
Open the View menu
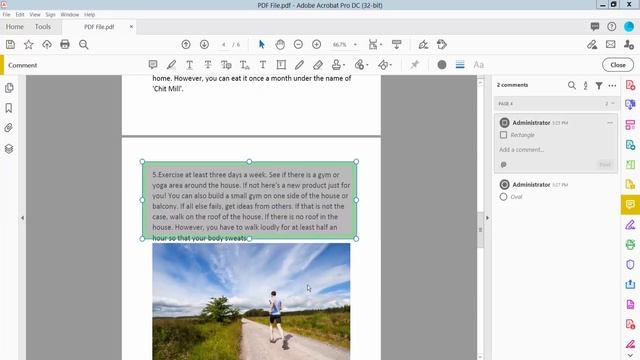[35, 14]
